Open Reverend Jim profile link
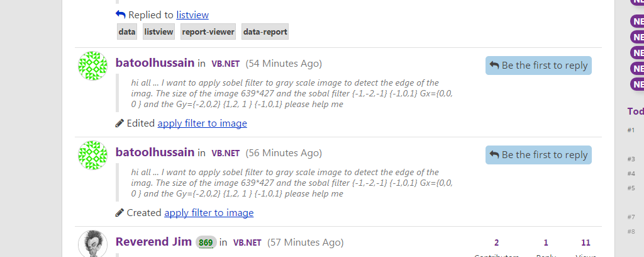This screenshot has height=257, width=644. click(x=153, y=242)
